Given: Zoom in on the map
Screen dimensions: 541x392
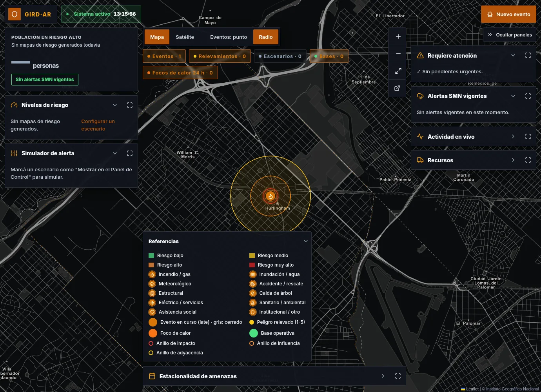Looking at the screenshot, I should (398, 36).
